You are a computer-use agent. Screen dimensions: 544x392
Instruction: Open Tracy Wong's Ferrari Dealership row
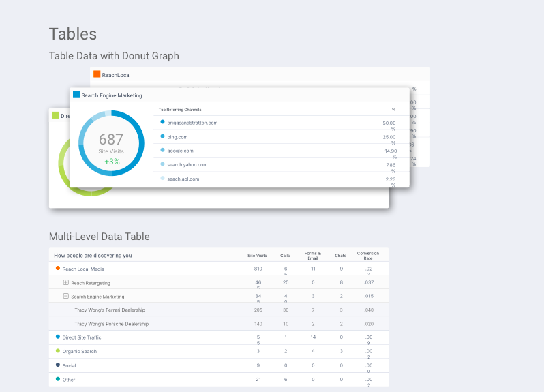coord(111,310)
